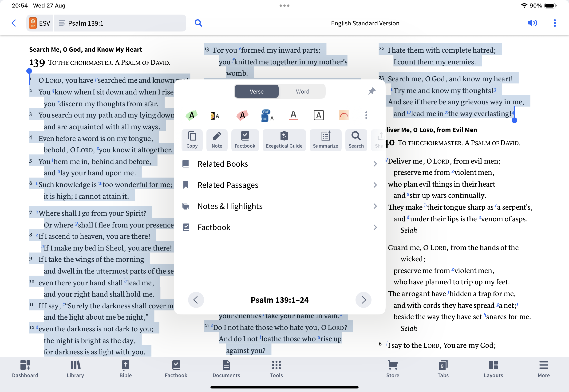
Task: Open the Library tab
Action: click(x=75, y=369)
